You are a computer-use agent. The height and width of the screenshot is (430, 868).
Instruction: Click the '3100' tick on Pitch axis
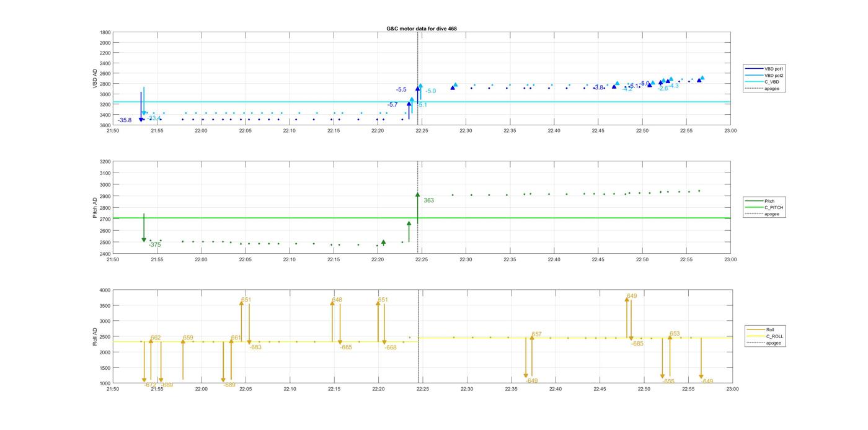(105, 173)
